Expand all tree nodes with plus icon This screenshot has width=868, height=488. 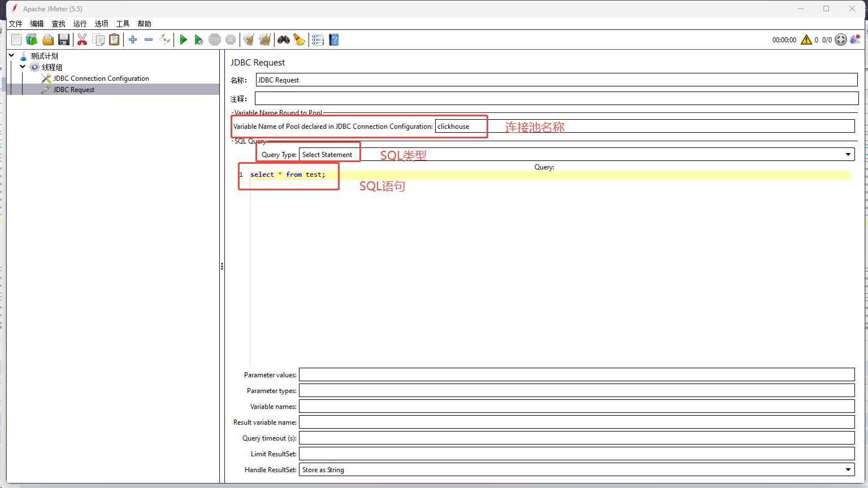coord(133,40)
